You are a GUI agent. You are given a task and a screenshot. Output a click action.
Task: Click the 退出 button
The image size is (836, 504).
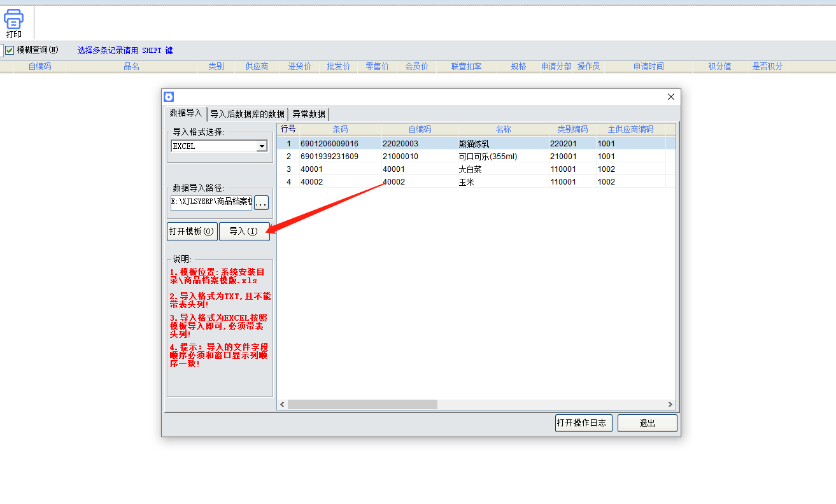pyautogui.click(x=648, y=423)
